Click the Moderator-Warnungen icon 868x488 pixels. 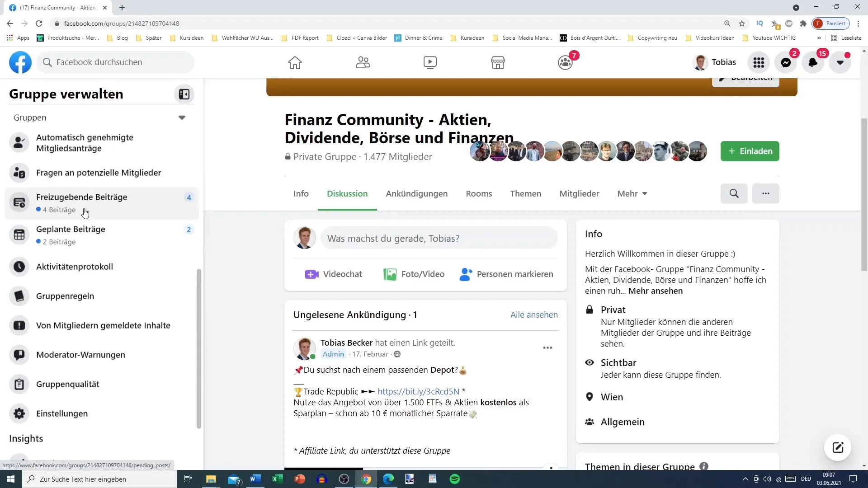(19, 356)
